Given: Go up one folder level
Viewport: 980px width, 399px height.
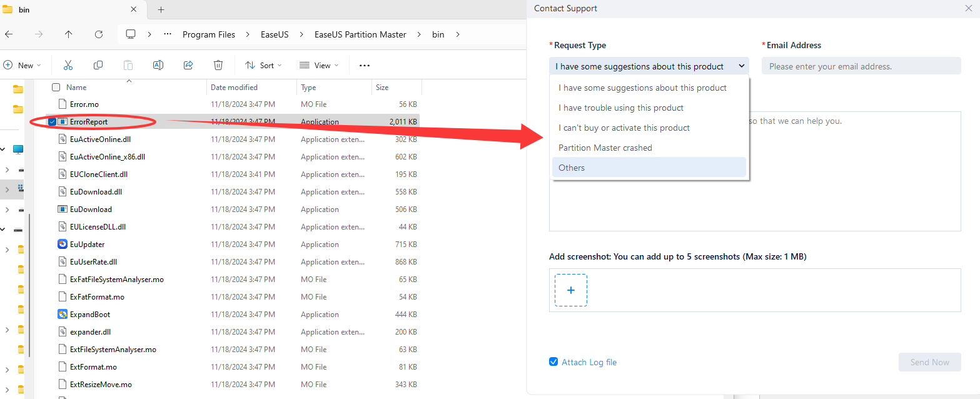Looking at the screenshot, I should click(x=69, y=34).
